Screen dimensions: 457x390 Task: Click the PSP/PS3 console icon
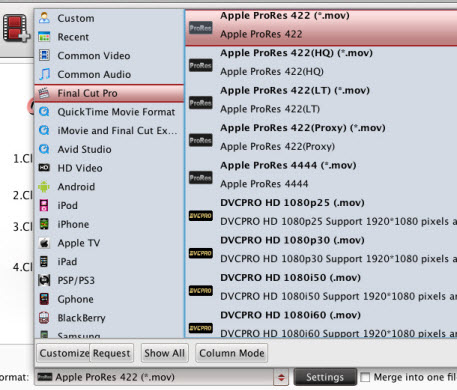[x=44, y=280]
